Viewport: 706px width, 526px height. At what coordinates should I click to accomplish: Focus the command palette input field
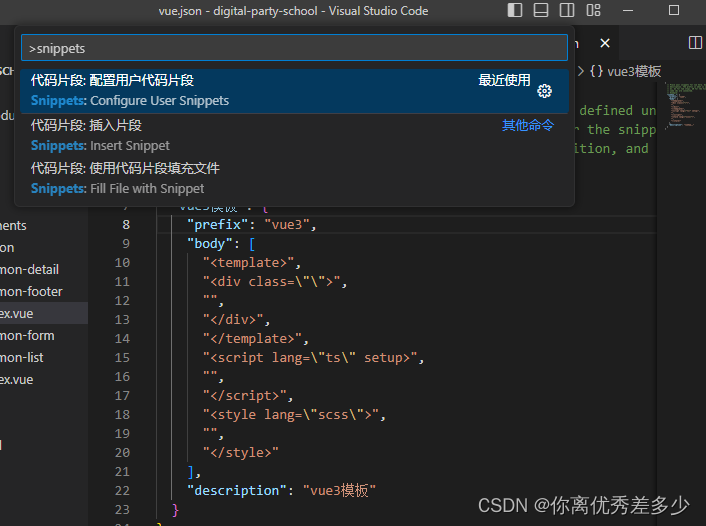pos(294,48)
